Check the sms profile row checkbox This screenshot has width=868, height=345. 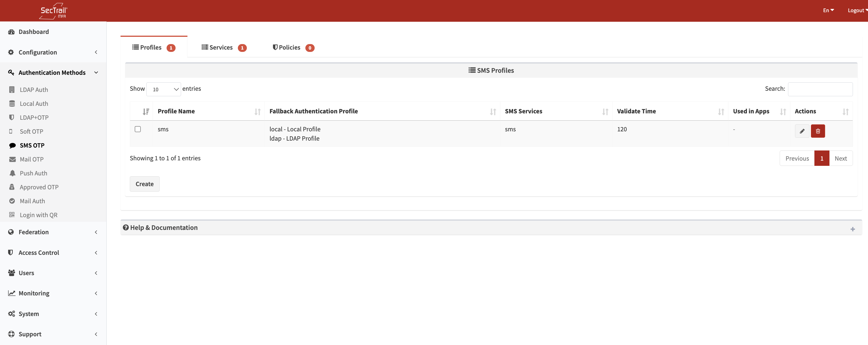point(138,129)
